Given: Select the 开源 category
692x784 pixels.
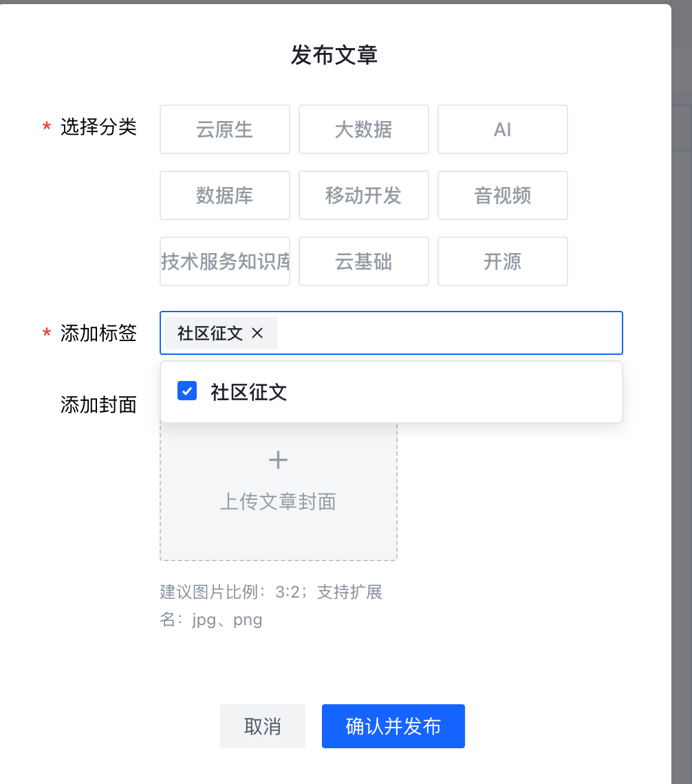Looking at the screenshot, I should 503,261.
